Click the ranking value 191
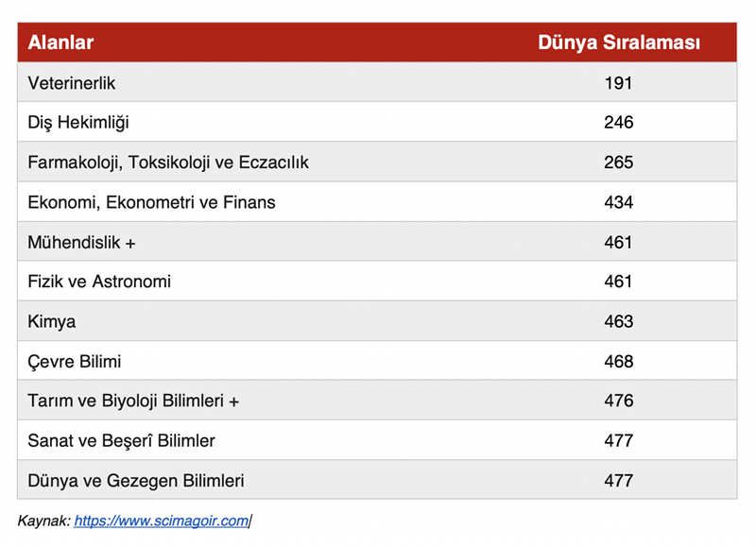Viewport: 756px width, 547px height. click(618, 83)
